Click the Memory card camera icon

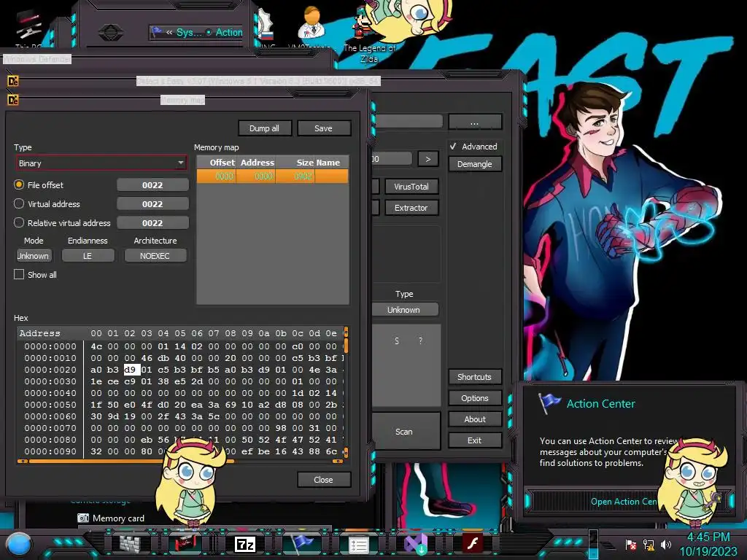[x=83, y=518]
